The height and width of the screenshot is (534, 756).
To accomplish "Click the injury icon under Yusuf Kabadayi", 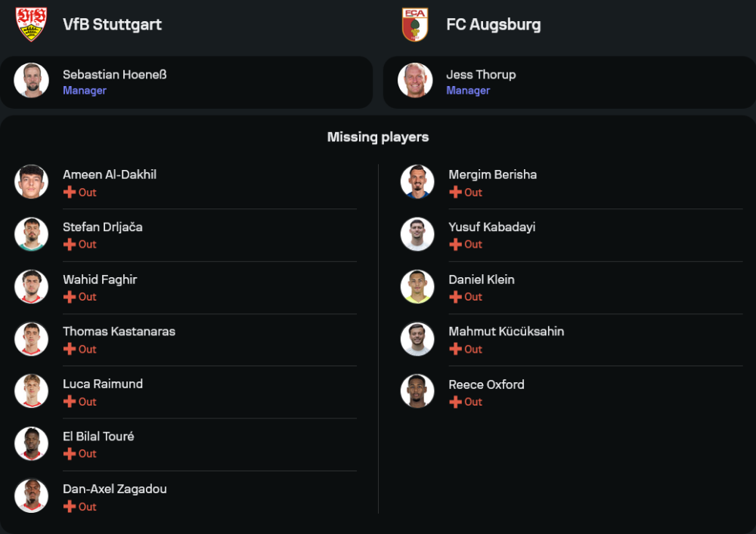I will pos(455,244).
